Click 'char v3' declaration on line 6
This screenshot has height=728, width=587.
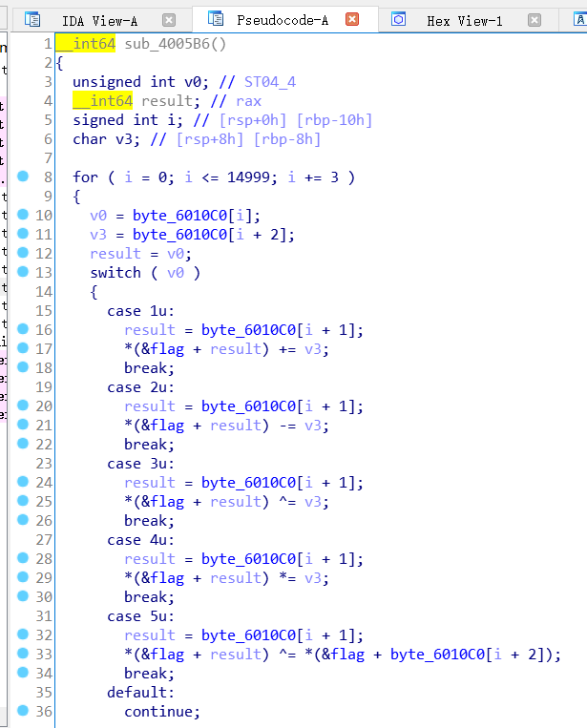coord(106,139)
